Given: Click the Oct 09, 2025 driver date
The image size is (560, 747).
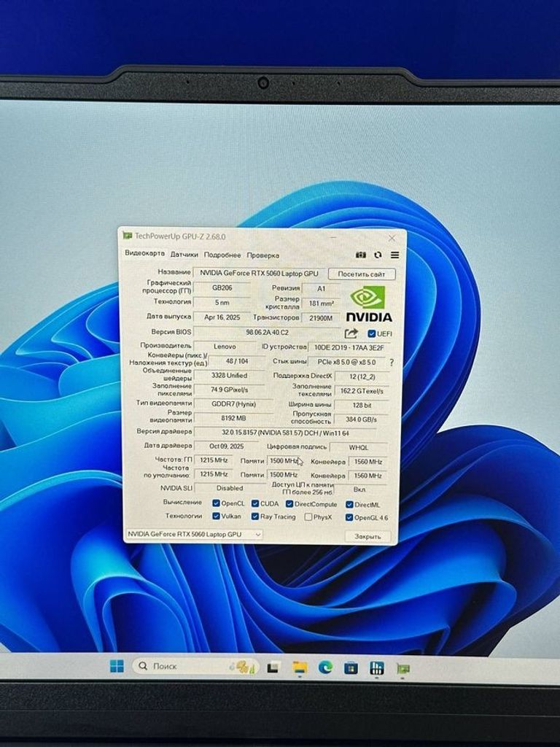Looking at the screenshot, I should 227,446.
